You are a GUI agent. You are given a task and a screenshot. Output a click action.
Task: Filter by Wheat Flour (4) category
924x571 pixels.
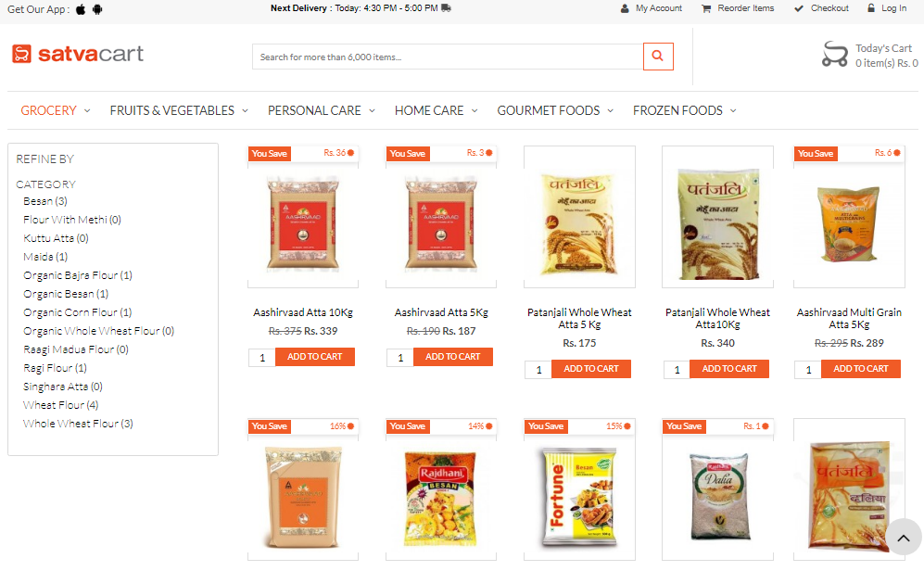point(60,405)
